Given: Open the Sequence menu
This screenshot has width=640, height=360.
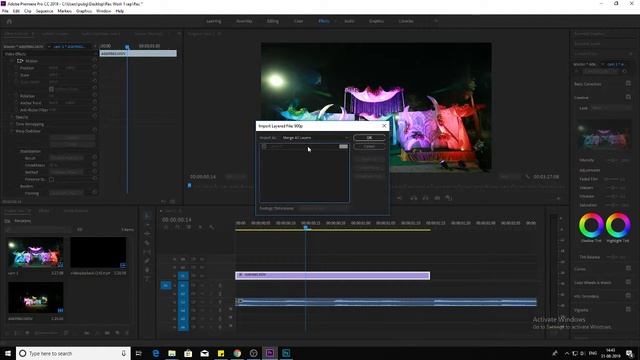Looking at the screenshot, I should click(44, 11).
